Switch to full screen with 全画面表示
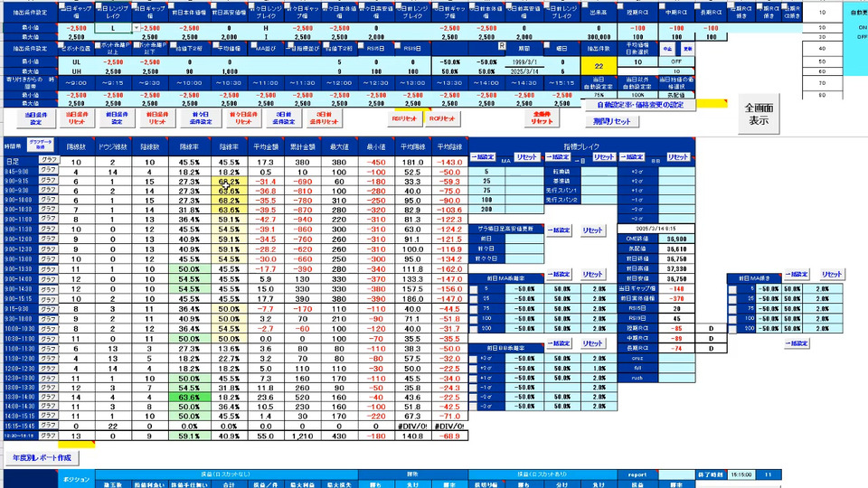The height and width of the screenshot is (488, 868). 759,114
